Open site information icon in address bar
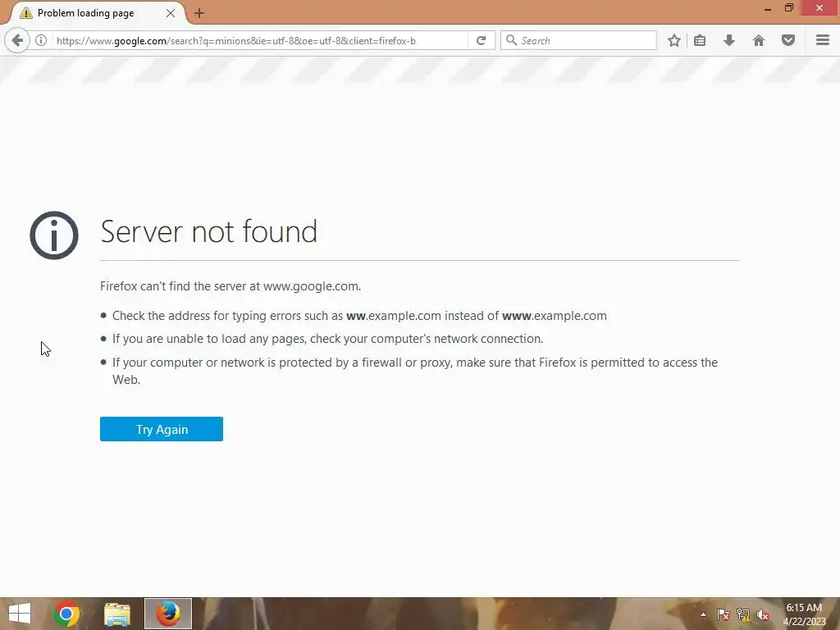 41,41
